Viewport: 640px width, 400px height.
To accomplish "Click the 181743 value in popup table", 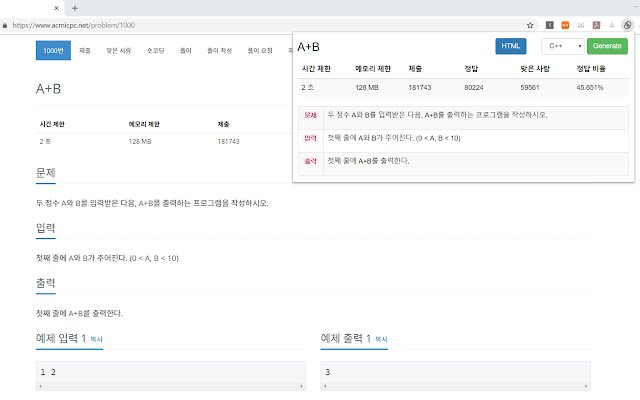I will pos(420,87).
